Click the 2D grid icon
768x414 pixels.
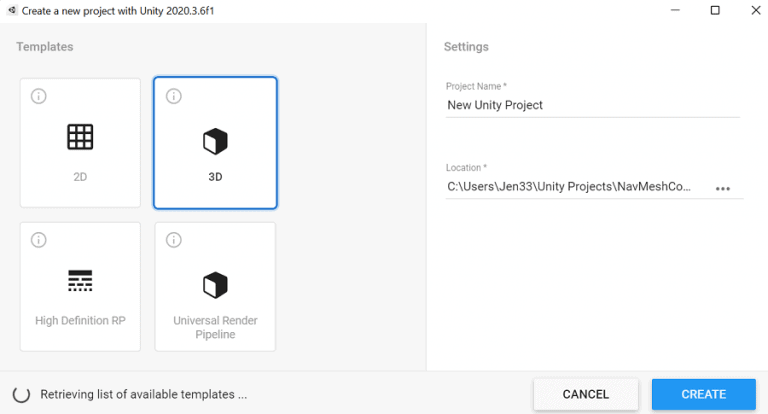point(80,137)
